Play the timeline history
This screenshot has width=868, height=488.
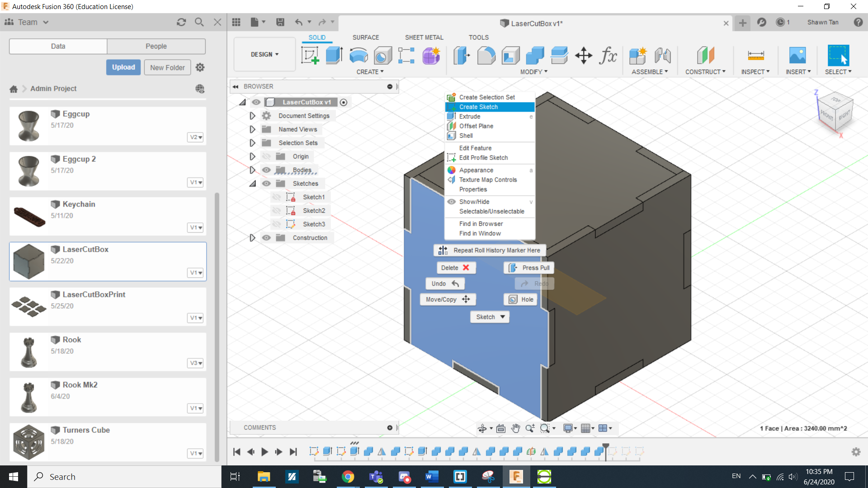point(265,452)
